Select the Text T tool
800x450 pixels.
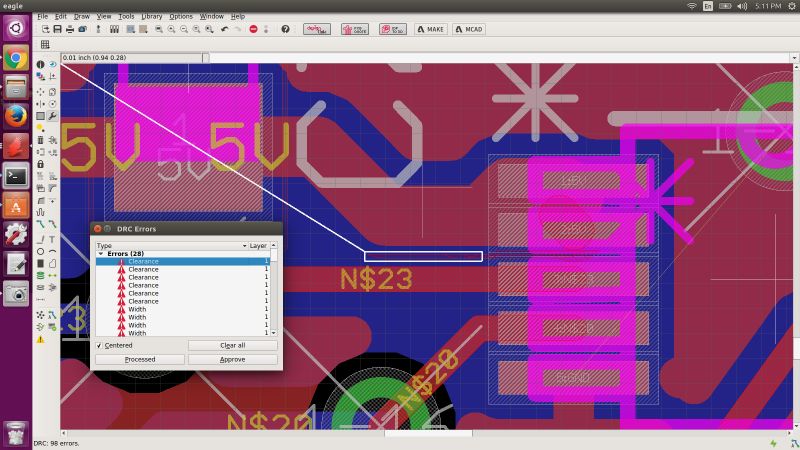[x=53, y=239]
